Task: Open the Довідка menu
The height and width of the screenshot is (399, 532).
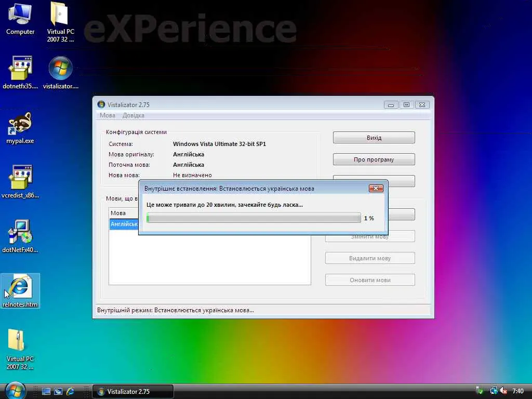Action: 134,115
